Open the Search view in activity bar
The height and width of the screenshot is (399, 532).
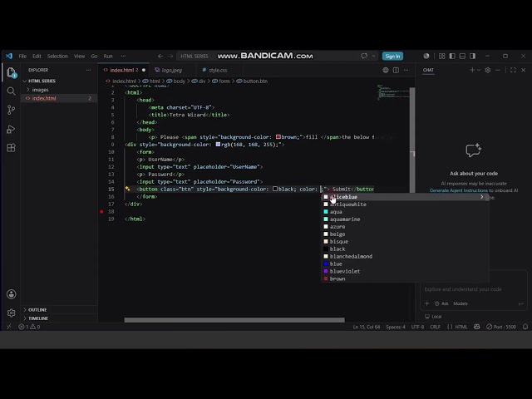(x=11, y=91)
